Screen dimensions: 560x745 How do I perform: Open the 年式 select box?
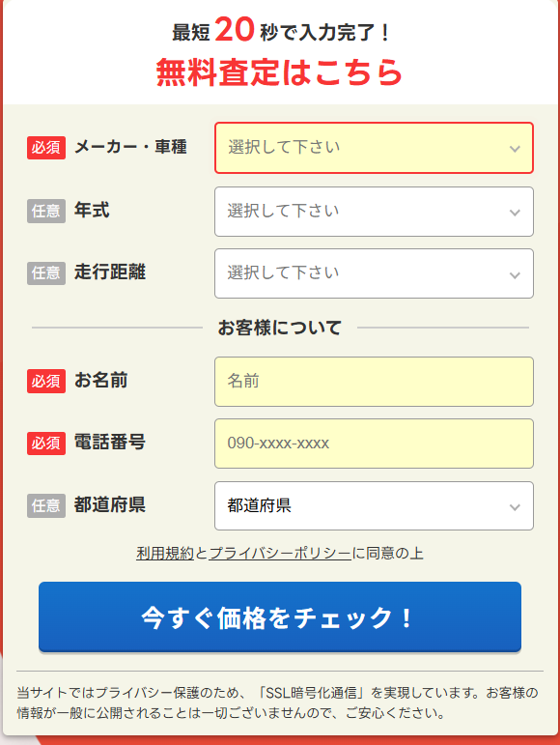(x=374, y=212)
